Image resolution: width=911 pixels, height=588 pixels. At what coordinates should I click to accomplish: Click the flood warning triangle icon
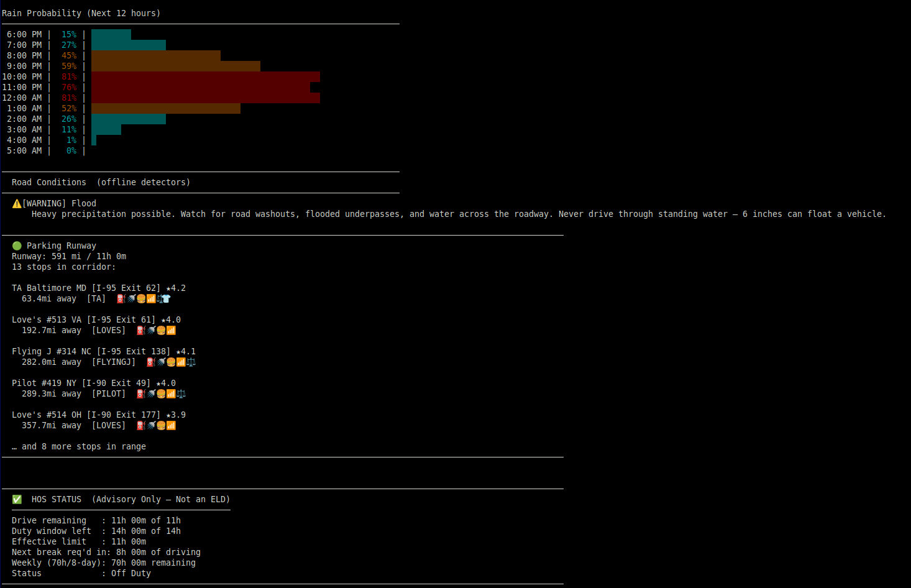[x=16, y=203]
